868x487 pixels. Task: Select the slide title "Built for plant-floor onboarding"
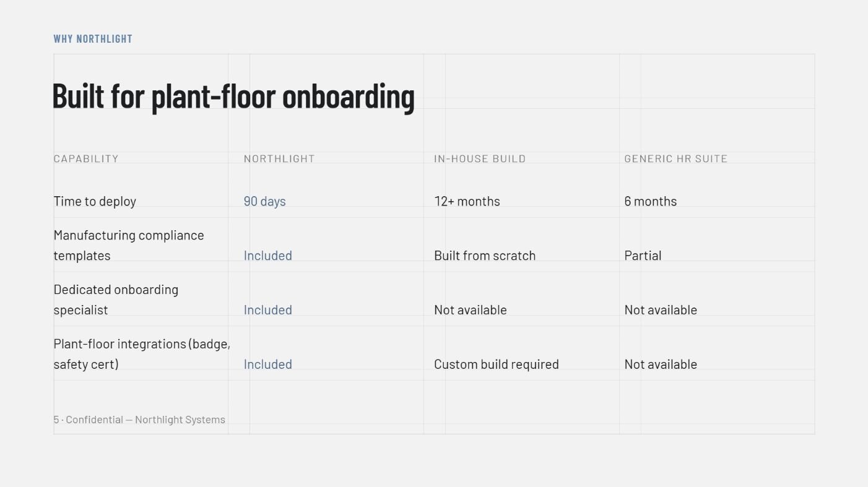click(x=233, y=97)
